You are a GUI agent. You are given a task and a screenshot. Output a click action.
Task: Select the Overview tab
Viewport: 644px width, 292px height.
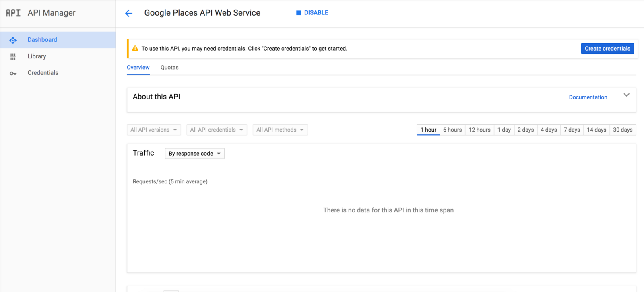point(138,68)
